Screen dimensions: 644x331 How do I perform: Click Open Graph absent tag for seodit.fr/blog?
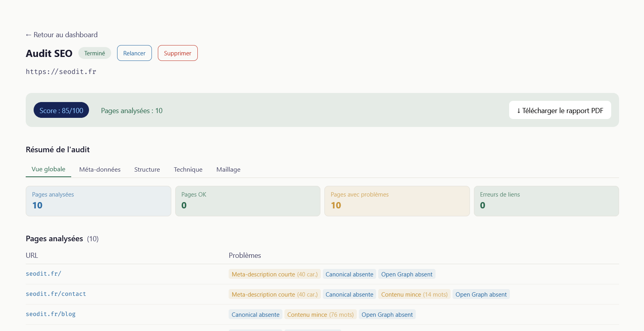[387, 315]
